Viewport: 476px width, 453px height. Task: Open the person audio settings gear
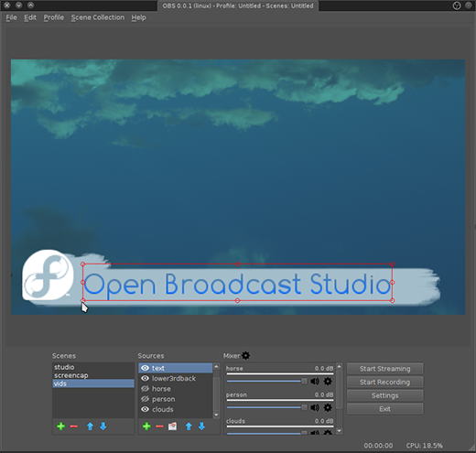(x=328, y=407)
